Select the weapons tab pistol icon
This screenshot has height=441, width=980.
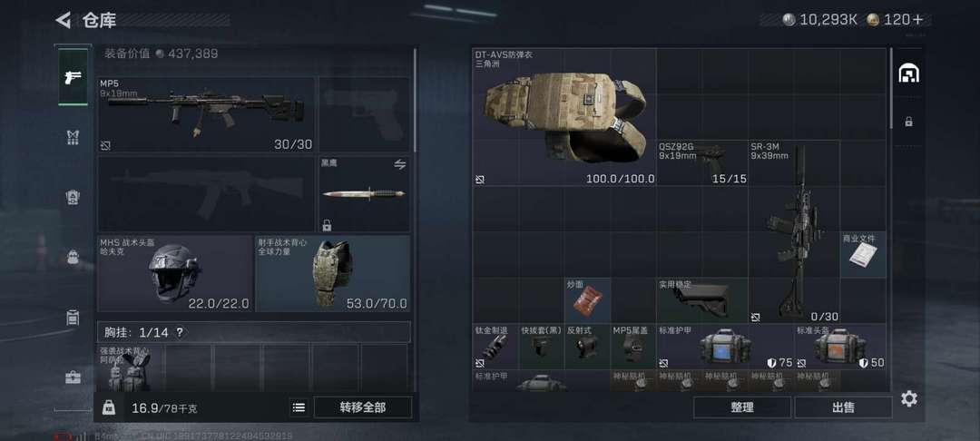click(73, 76)
